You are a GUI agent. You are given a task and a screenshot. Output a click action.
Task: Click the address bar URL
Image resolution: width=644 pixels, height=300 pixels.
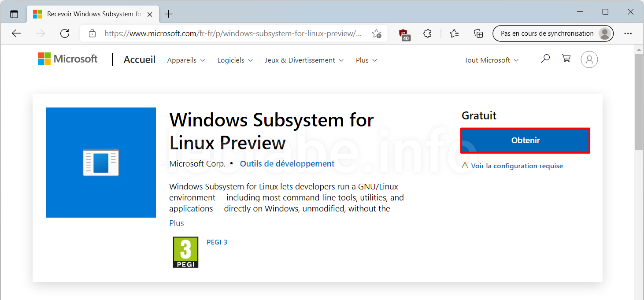pyautogui.click(x=233, y=33)
